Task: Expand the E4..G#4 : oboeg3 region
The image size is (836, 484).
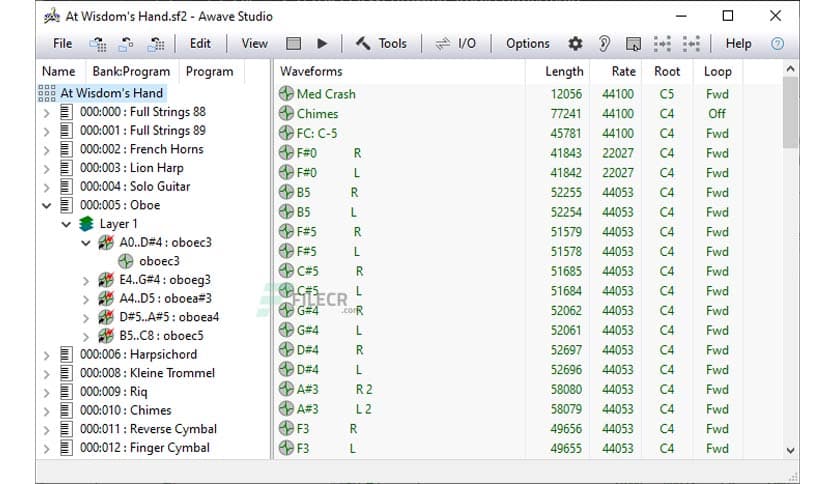Action: [86, 280]
